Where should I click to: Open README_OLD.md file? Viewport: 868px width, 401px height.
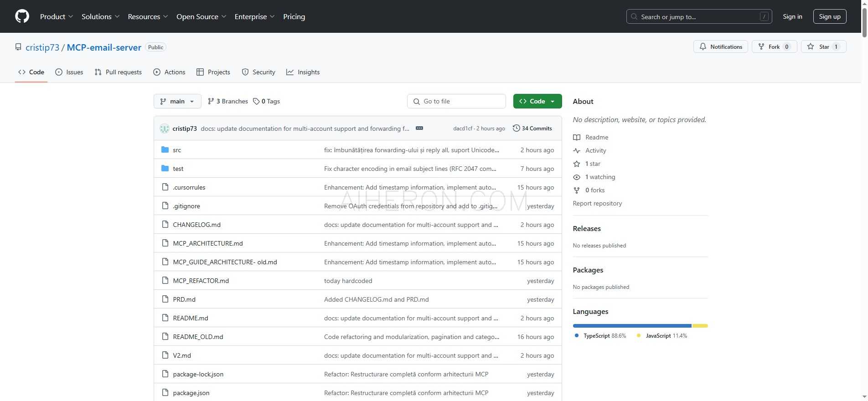tap(198, 337)
